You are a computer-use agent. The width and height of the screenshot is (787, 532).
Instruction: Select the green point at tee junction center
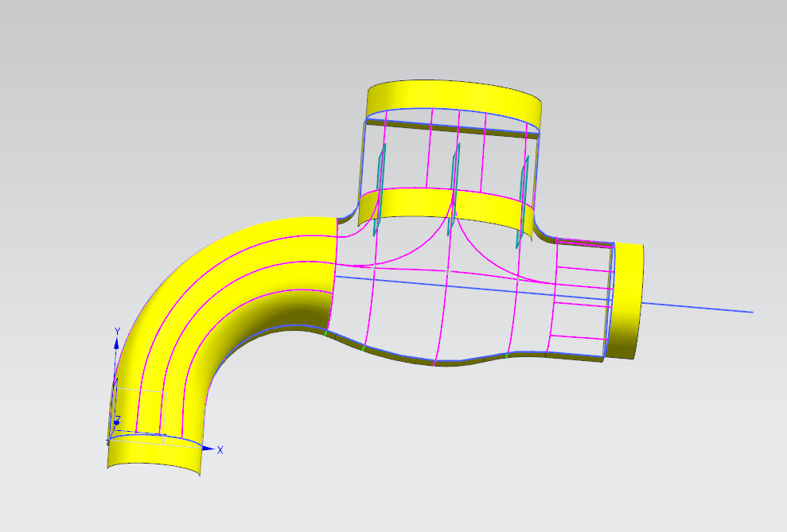(x=448, y=271)
